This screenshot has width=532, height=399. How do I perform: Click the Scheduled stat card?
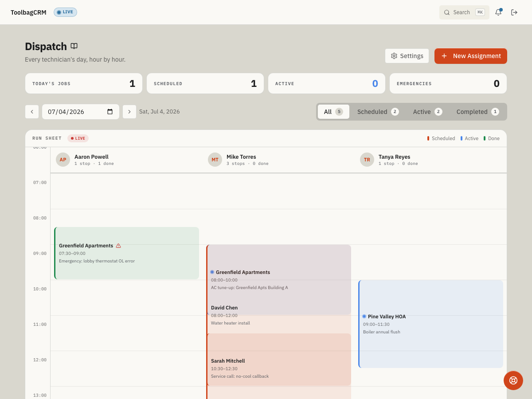tap(205, 83)
